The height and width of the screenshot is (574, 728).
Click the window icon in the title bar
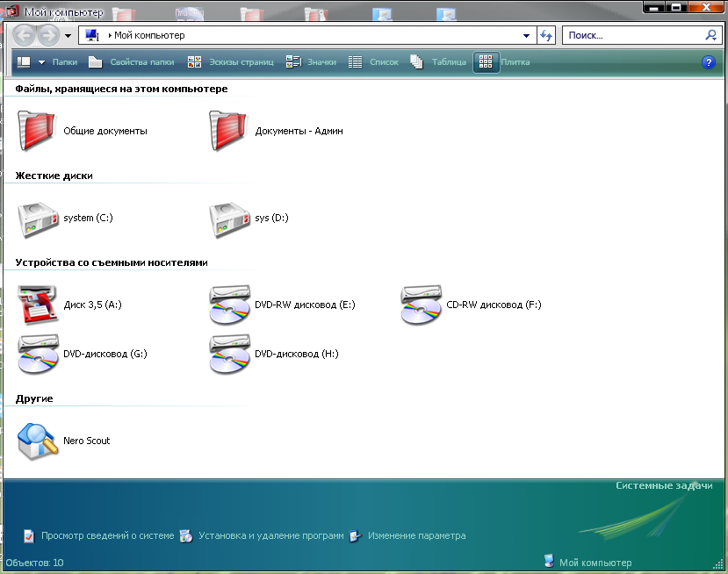point(12,11)
